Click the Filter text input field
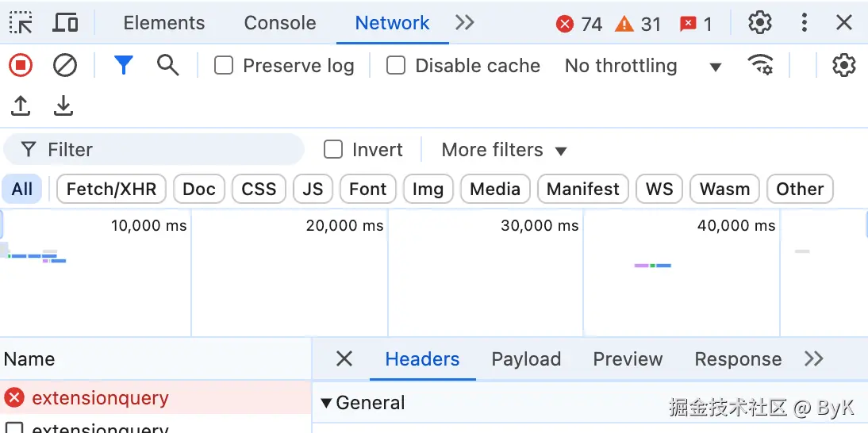Image resolution: width=868 pixels, height=433 pixels. click(x=167, y=150)
